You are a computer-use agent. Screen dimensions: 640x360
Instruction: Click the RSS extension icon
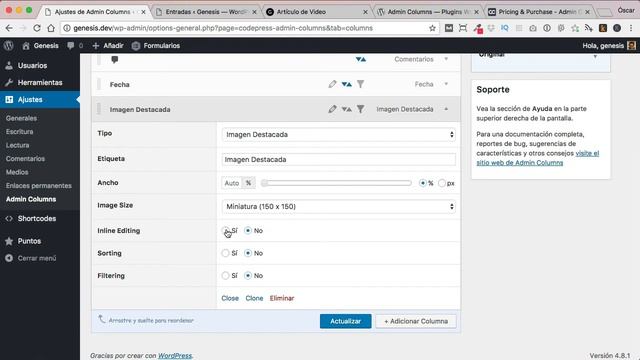pyautogui.click(x=589, y=28)
